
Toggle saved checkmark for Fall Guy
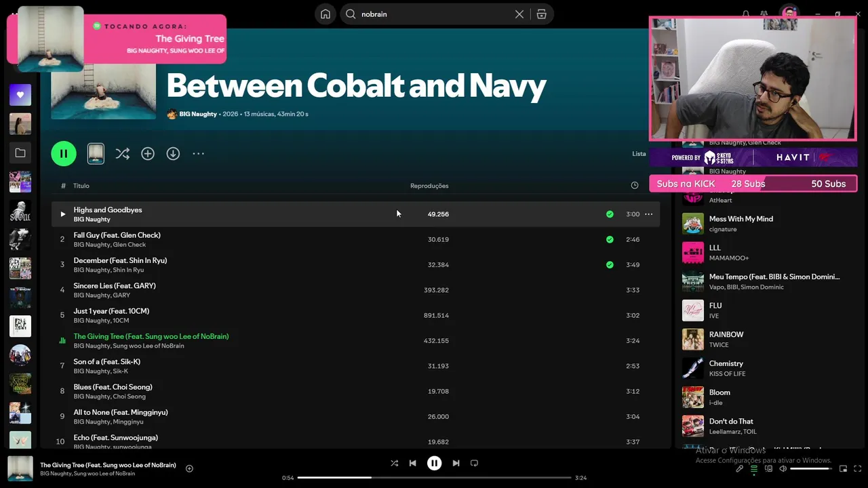tap(610, 239)
